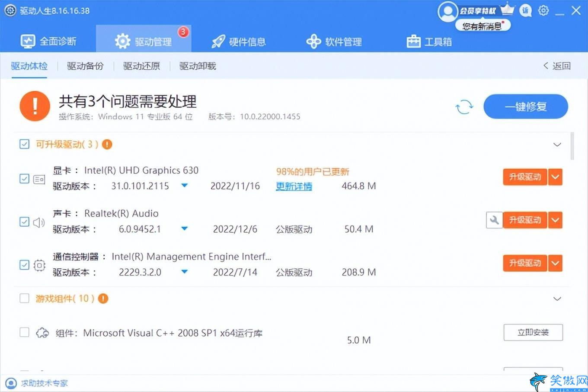The image size is (588, 392).
Task: Click the app logo in title bar
Action: [x=10, y=10]
